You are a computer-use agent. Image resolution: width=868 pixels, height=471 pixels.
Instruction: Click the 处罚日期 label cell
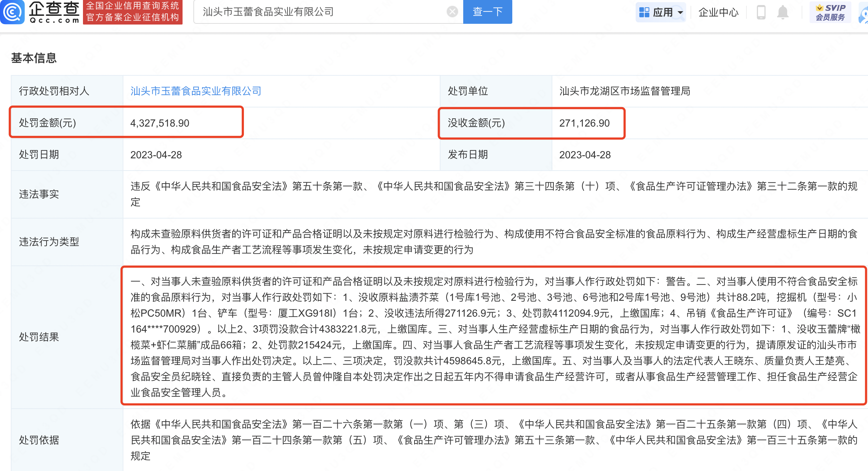(x=67, y=155)
